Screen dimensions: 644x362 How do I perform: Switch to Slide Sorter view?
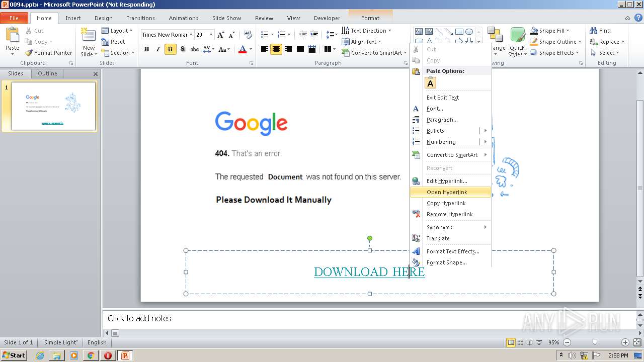(x=521, y=342)
